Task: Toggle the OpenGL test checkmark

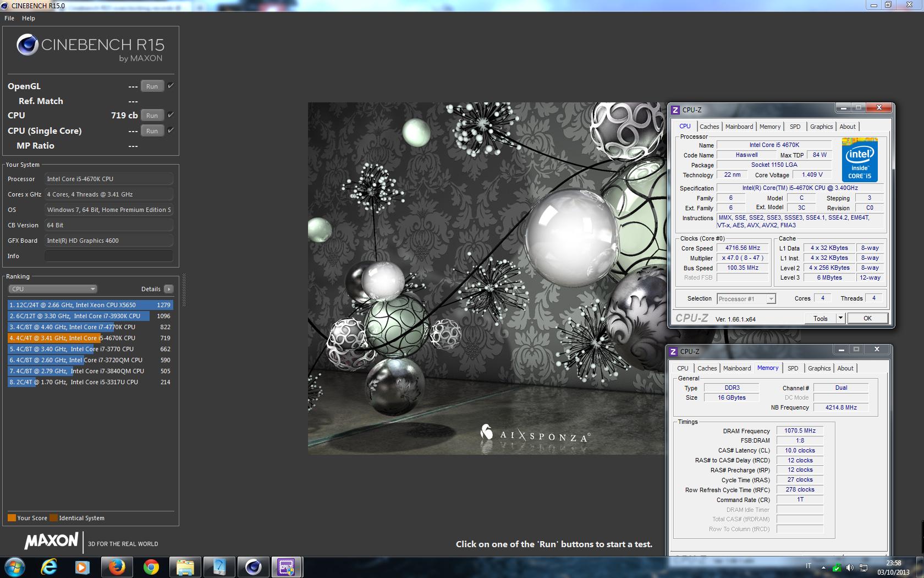Action: coord(170,85)
